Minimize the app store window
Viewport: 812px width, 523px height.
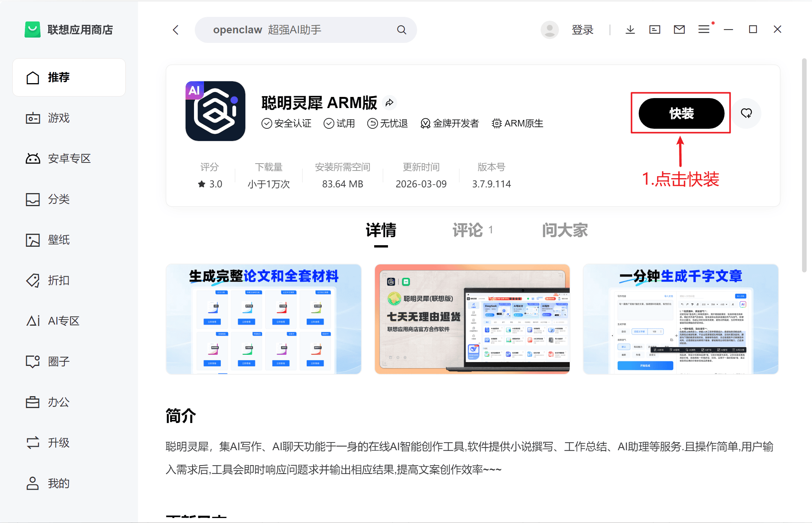pos(728,30)
